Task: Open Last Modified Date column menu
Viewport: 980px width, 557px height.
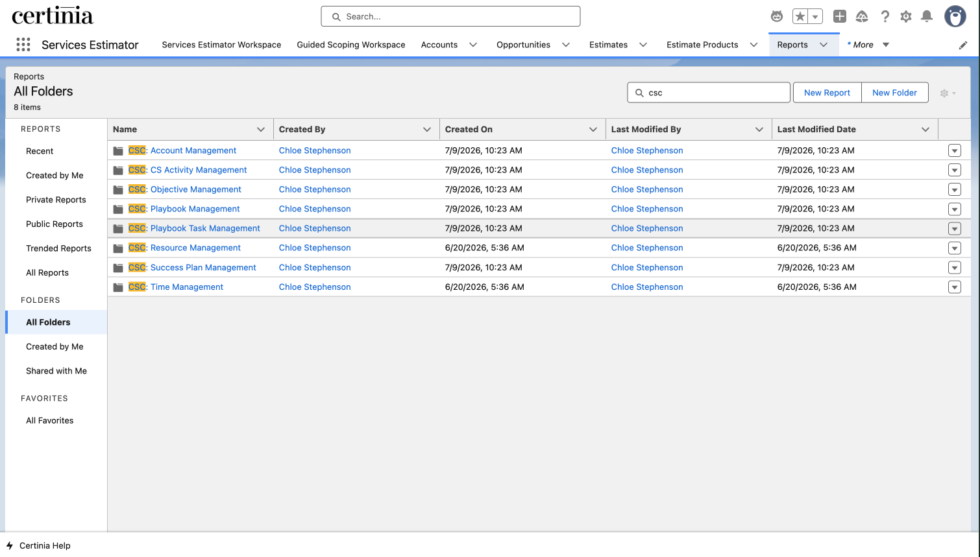Action: [925, 129]
